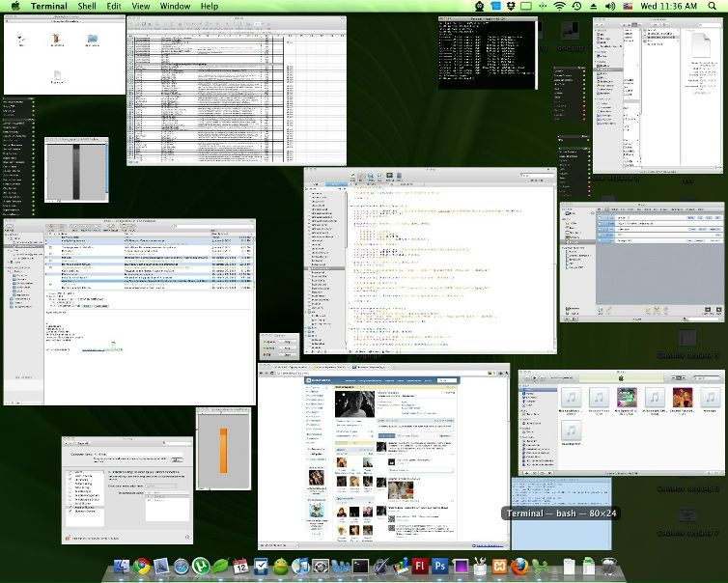Open the Shell menu
Screen dimensions: 728x583
click(x=87, y=6)
